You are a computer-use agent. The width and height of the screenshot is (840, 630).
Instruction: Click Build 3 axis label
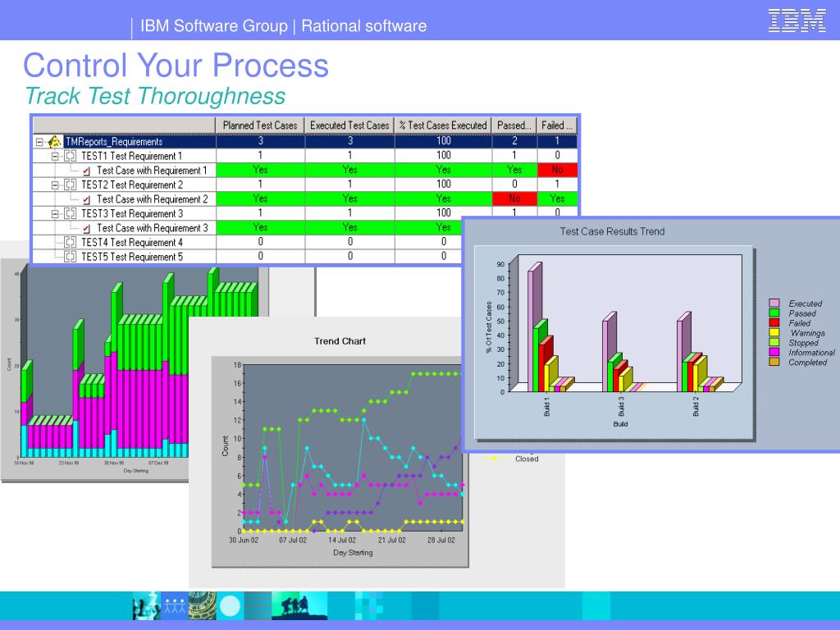tap(621, 407)
